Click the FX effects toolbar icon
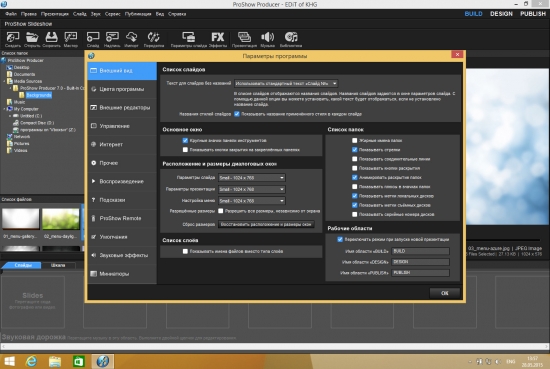 [x=217, y=39]
